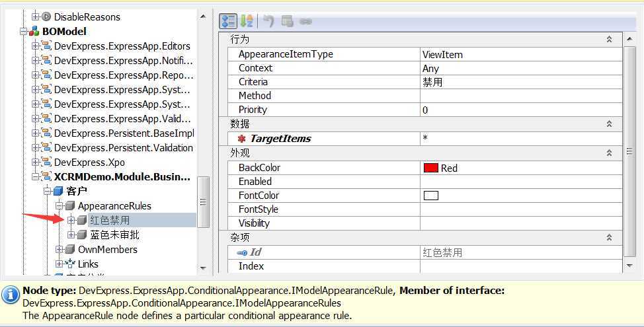This screenshot has height=327, width=644.
Task: Select DevExpress.ExpressApp.Repo... tree item
Action: point(123,75)
